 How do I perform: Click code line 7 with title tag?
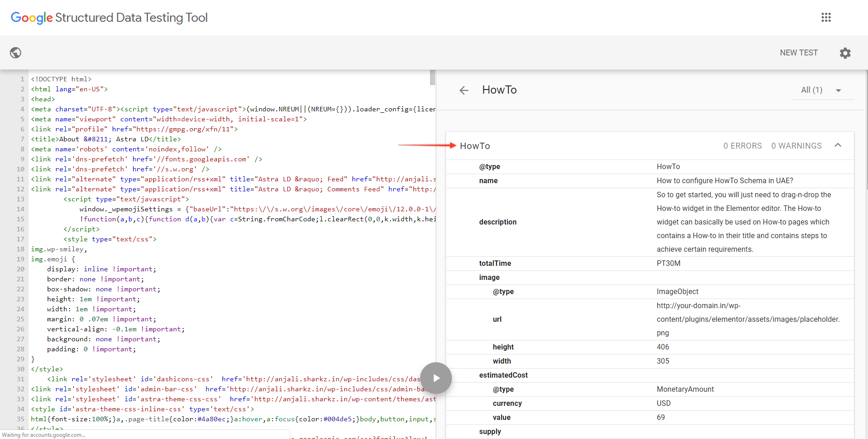point(106,139)
